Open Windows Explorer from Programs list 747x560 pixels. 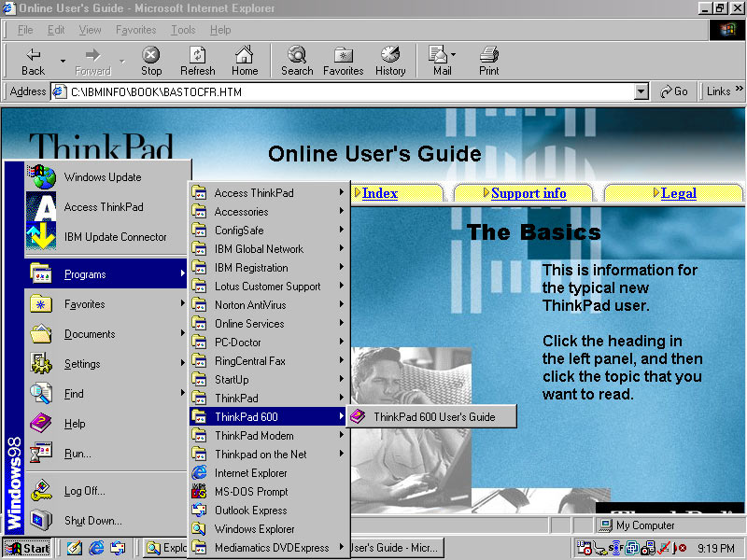[x=269, y=528]
